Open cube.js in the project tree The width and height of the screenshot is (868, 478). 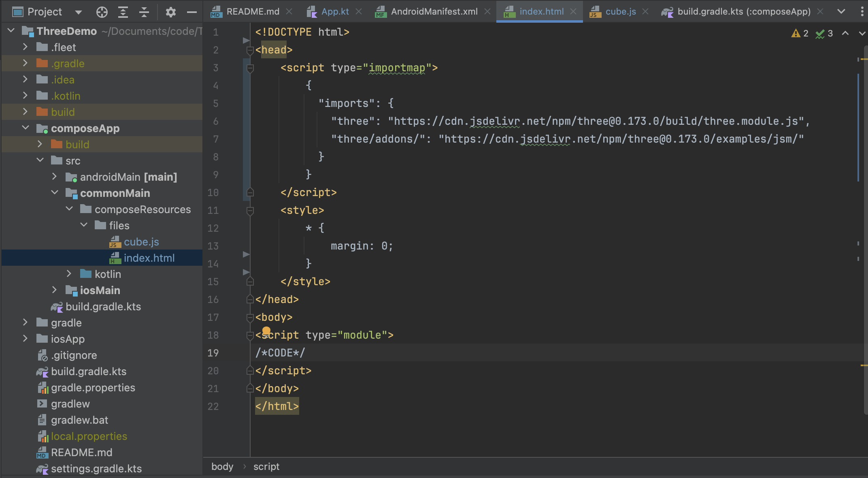[141, 242]
